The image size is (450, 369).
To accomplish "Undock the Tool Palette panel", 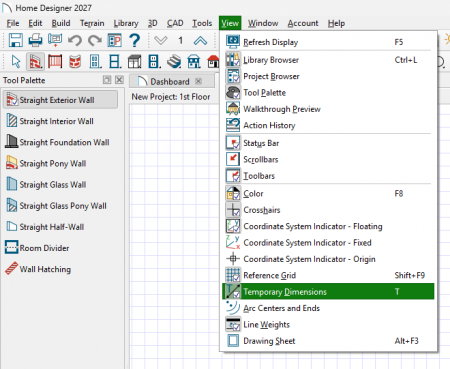I will pos(107,80).
